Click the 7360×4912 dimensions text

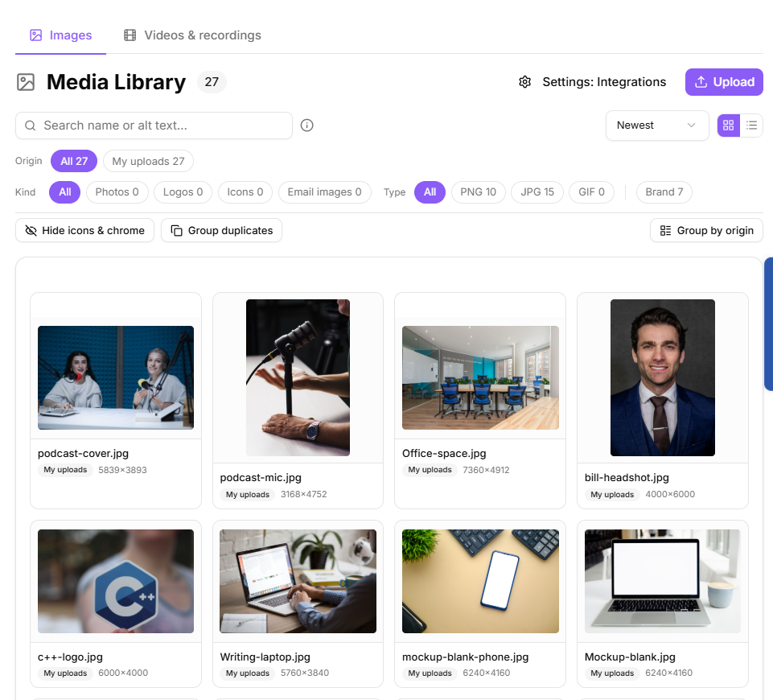tap(486, 470)
